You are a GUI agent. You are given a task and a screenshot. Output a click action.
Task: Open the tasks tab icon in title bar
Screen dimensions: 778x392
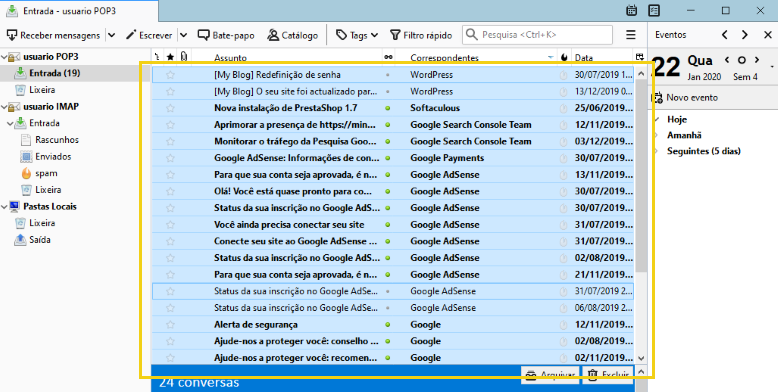tap(653, 10)
